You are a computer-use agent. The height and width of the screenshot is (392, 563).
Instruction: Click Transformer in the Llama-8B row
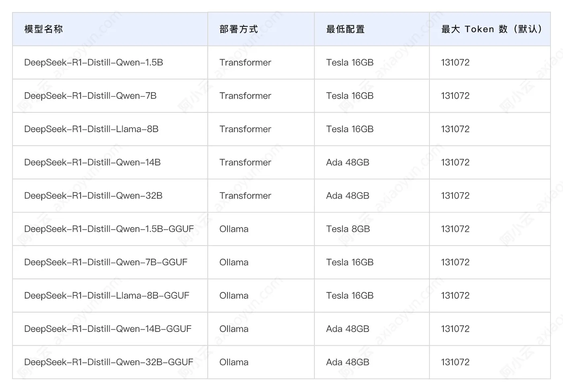(x=245, y=129)
